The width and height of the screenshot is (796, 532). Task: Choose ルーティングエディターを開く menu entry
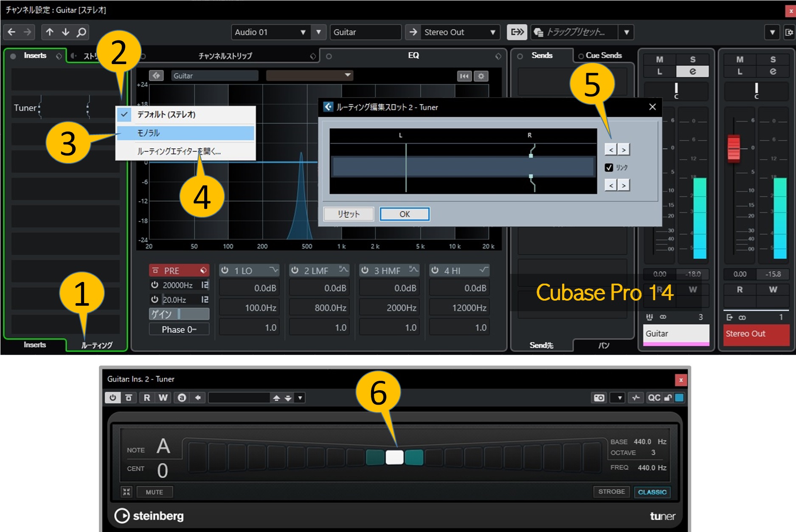click(186, 151)
